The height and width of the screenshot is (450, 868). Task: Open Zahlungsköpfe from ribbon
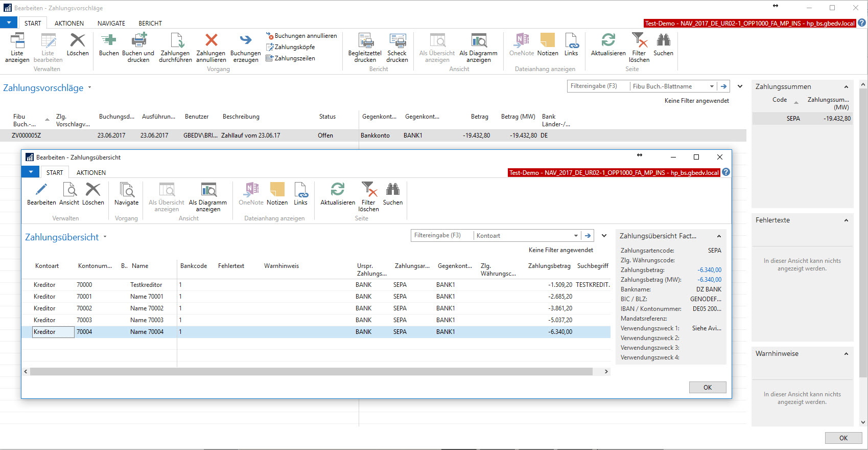(290, 47)
